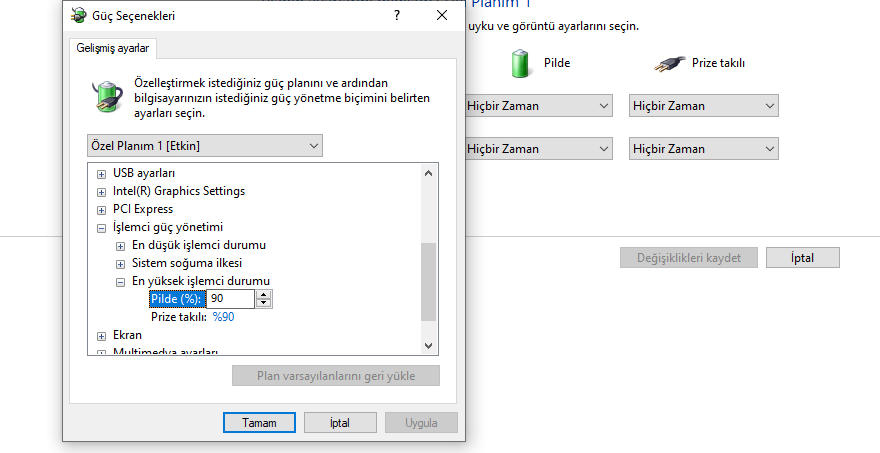Image resolution: width=880 pixels, height=453 pixels.
Task: Expand Intel(R) Graphics Settings node
Action: (101, 192)
